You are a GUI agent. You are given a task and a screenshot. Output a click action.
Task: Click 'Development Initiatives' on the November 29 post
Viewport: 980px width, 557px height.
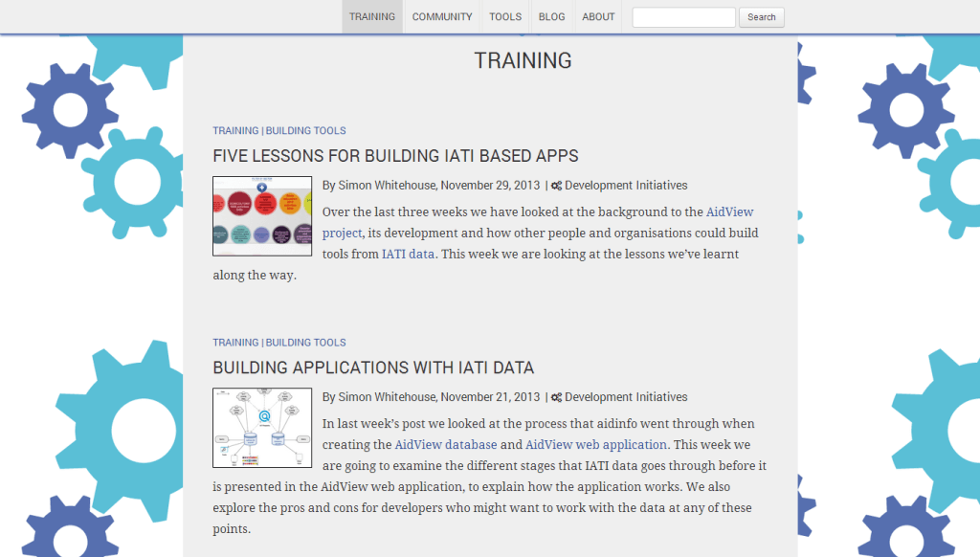[x=626, y=185]
